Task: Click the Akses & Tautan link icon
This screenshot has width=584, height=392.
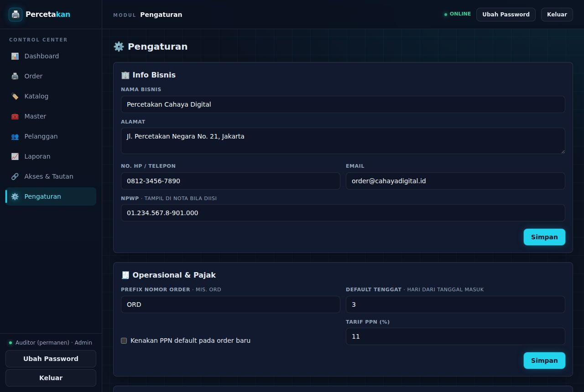Action: (x=15, y=176)
